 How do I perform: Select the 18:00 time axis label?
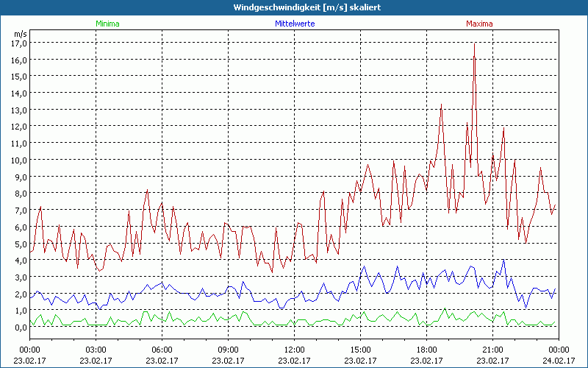tap(426, 350)
